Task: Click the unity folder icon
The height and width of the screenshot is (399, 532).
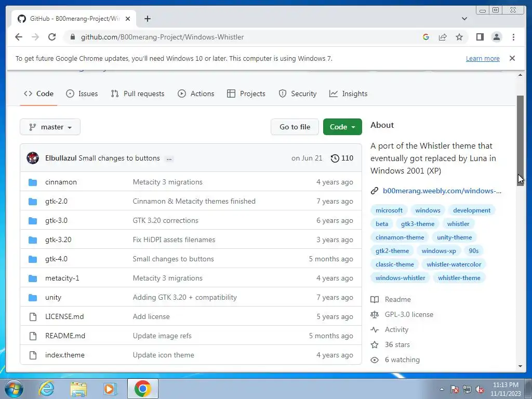Action: point(33,298)
